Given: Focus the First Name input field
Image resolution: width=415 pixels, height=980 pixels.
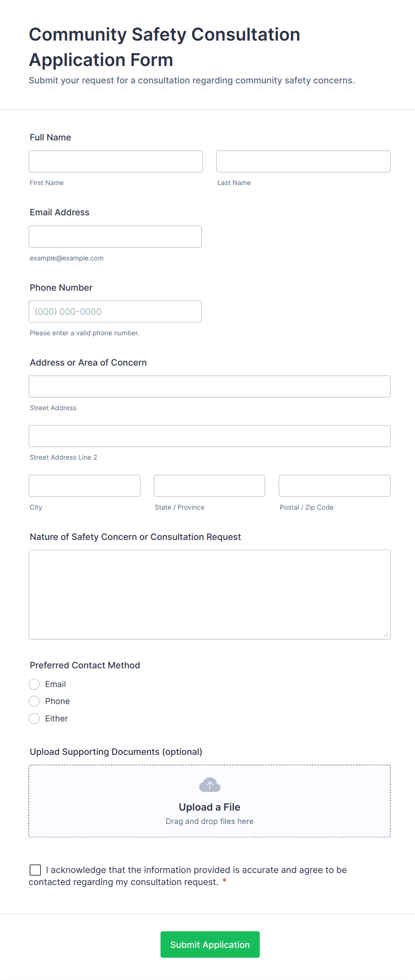Looking at the screenshot, I should (116, 161).
